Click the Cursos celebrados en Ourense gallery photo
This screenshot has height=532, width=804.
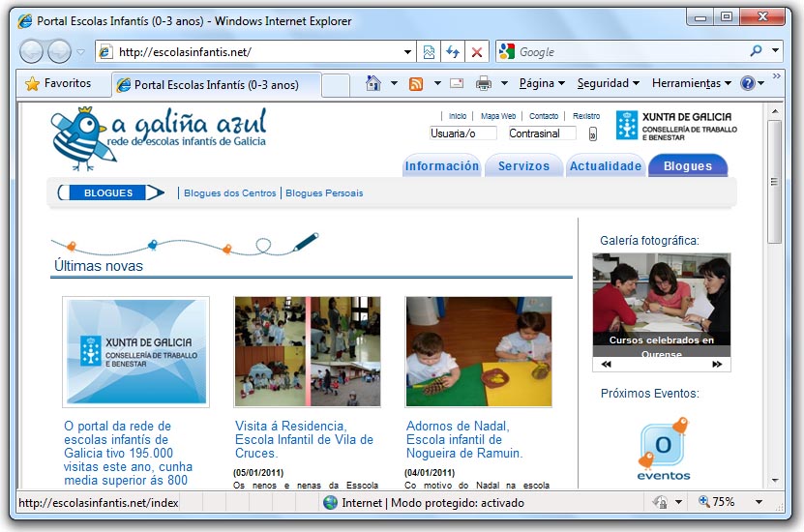pyautogui.click(x=662, y=305)
